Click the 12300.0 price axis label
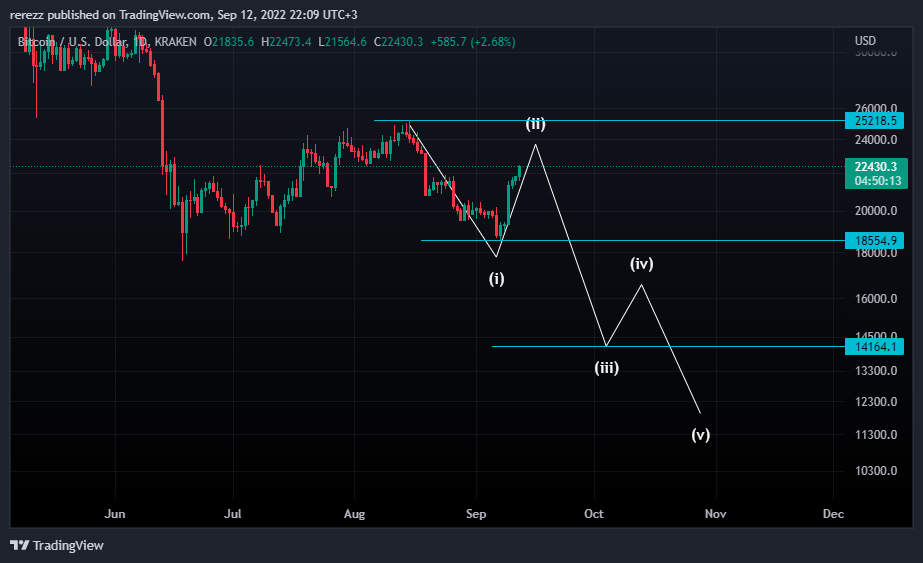 click(876, 402)
